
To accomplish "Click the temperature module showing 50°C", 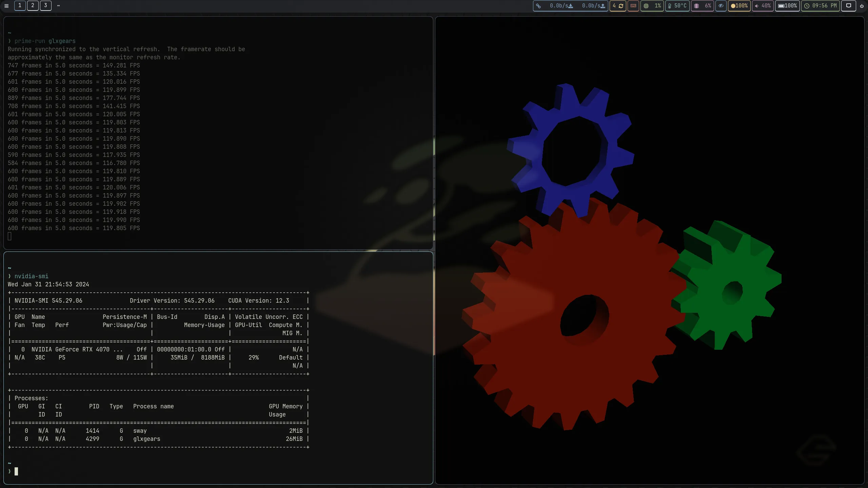I will click(677, 6).
